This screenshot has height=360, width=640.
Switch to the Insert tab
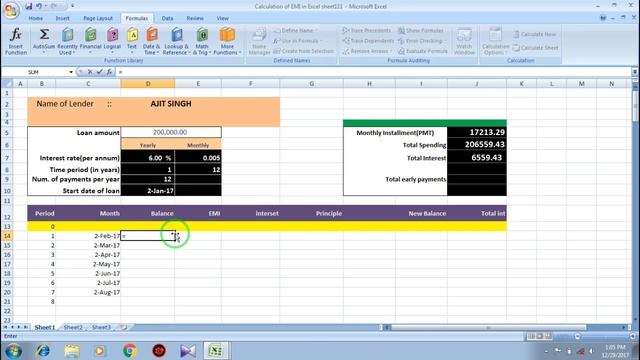(62, 18)
